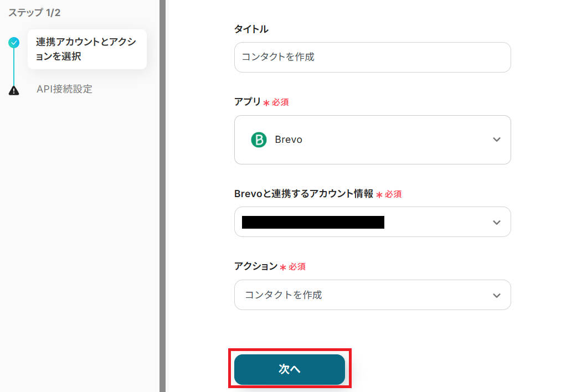Click into the タイトル input field
This screenshot has width=561, height=392.
pos(372,57)
